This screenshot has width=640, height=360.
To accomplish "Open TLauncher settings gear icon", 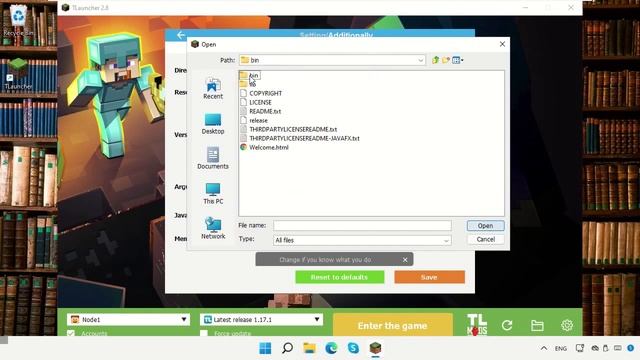I will coord(567,325).
